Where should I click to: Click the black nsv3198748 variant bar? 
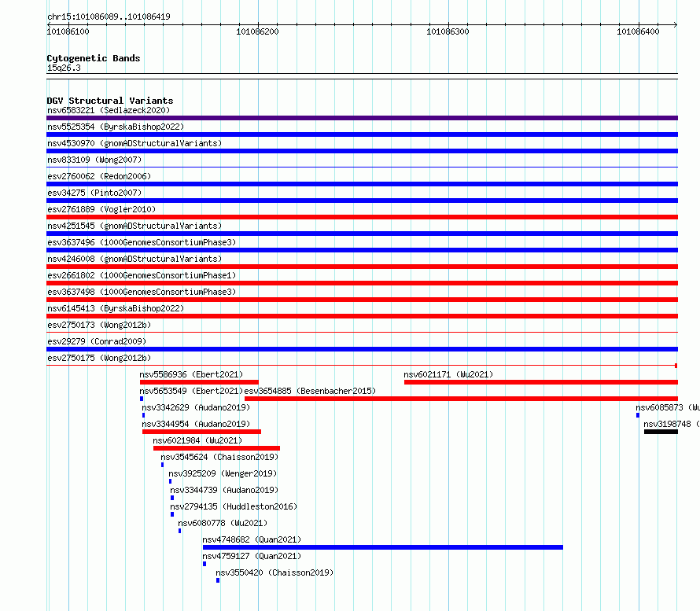pyautogui.click(x=661, y=432)
